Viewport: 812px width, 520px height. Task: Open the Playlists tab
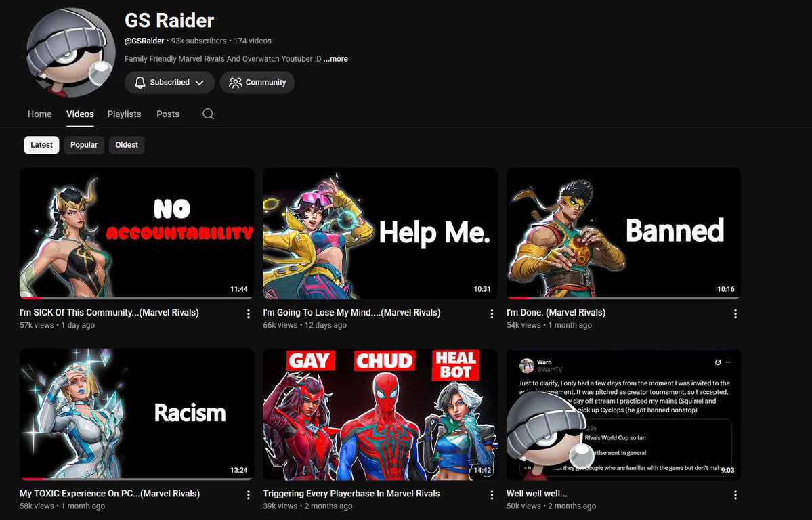click(x=125, y=114)
